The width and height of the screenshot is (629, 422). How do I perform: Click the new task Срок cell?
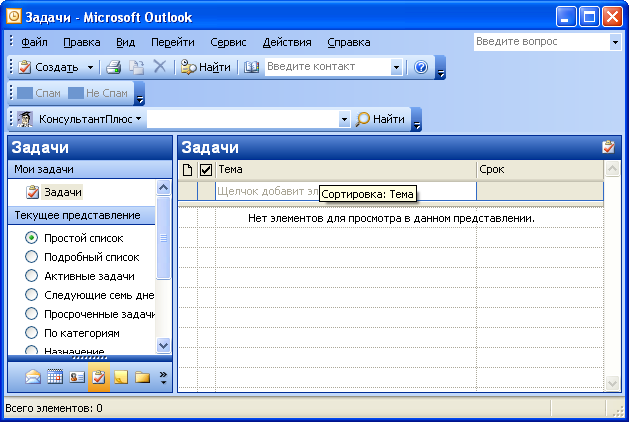(x=540, y=191)
